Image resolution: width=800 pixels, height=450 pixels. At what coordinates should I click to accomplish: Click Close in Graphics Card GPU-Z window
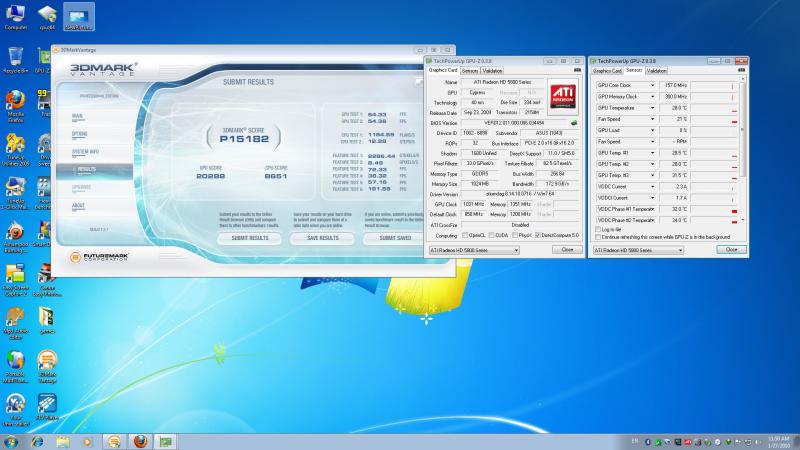(567, 249)
